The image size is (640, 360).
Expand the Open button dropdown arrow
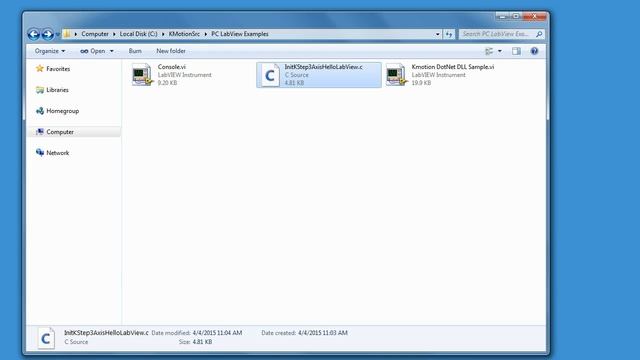coord(112,51)
